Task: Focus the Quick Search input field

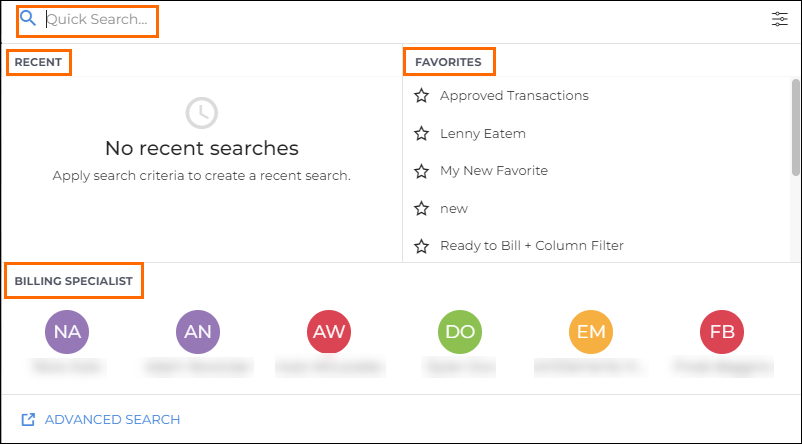Action: pyautogui.click(x=100, y=19)
